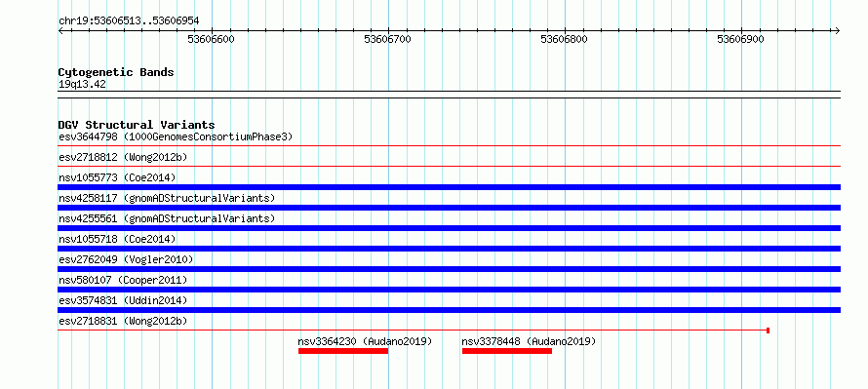Click the 19q13.42 band label
Viewport: 868px width, 389px height.
pos(82,85)
